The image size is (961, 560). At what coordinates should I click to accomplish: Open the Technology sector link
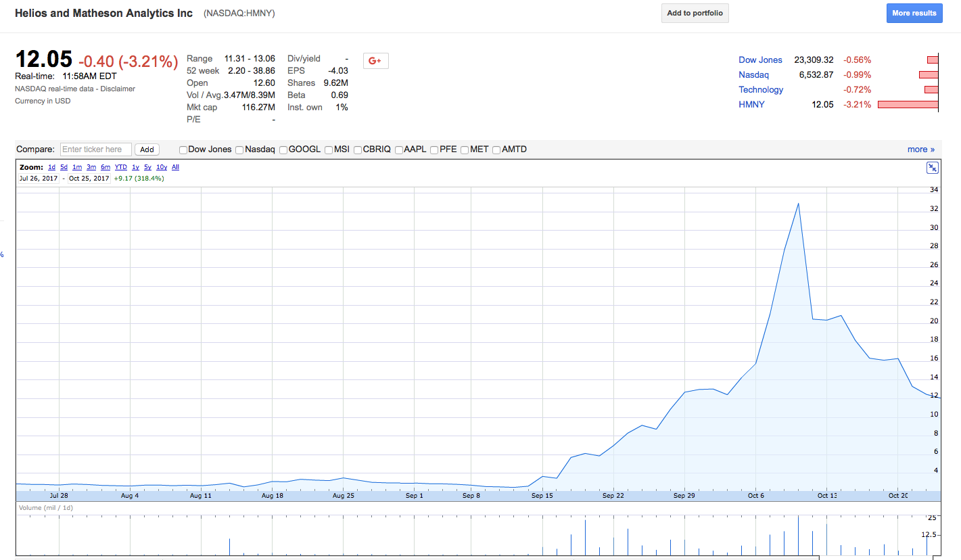(x=761, y=90)
